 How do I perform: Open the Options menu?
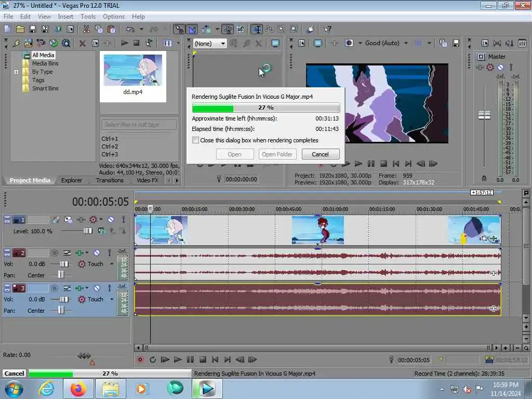pos(114,16)
